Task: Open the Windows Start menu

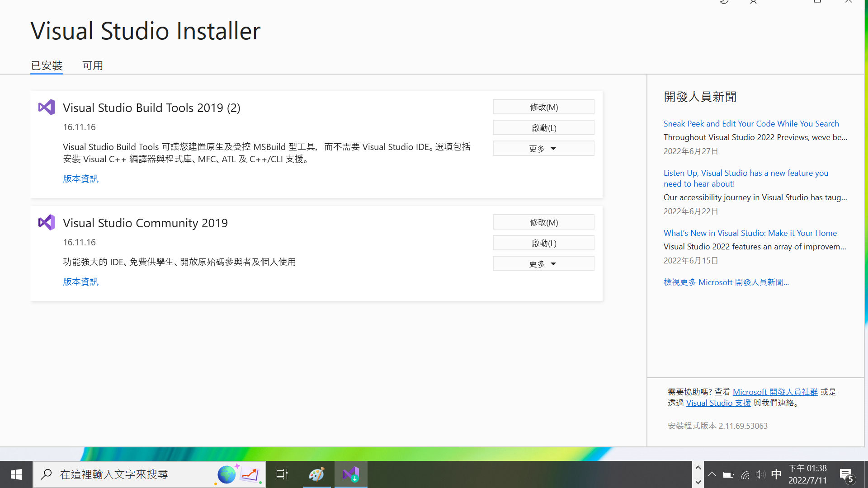Action: pyautogui.click(x=16, y=474)
